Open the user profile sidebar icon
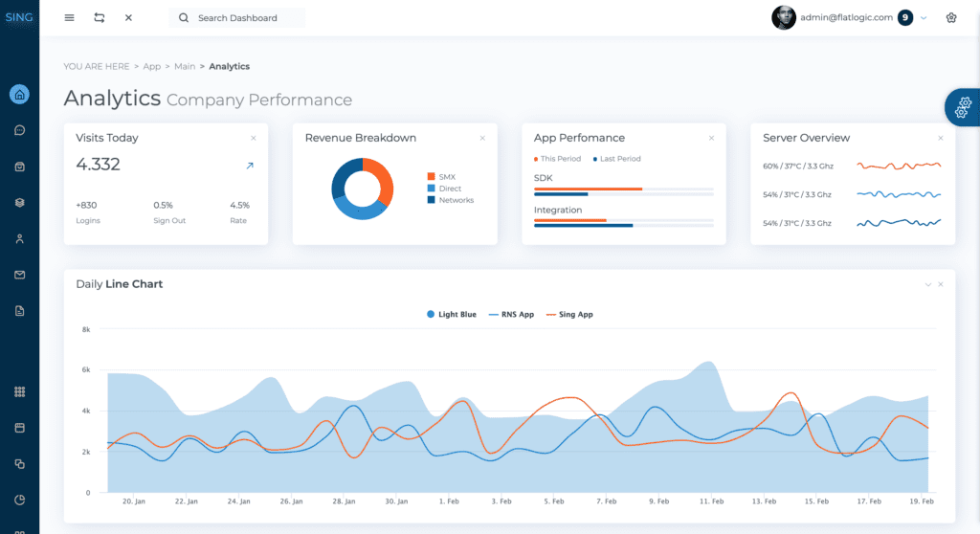This screenshot has height=534, width=980. [19, 239]
